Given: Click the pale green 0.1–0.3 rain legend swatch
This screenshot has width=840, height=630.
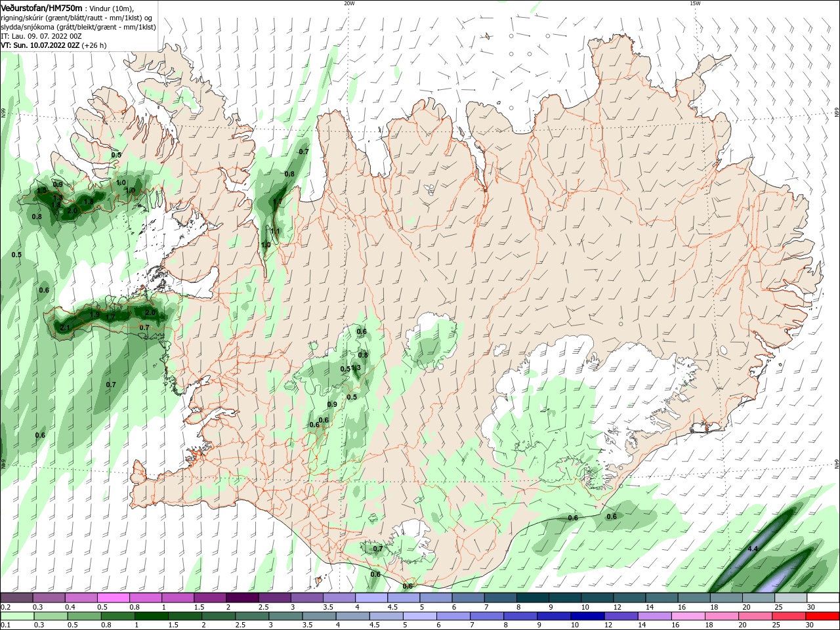Looking at the screenshot, I should [x=16, y=616].
